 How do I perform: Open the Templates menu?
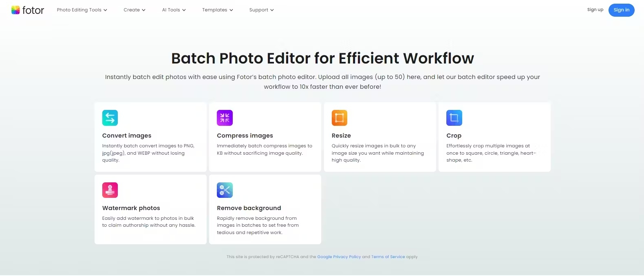218,10
